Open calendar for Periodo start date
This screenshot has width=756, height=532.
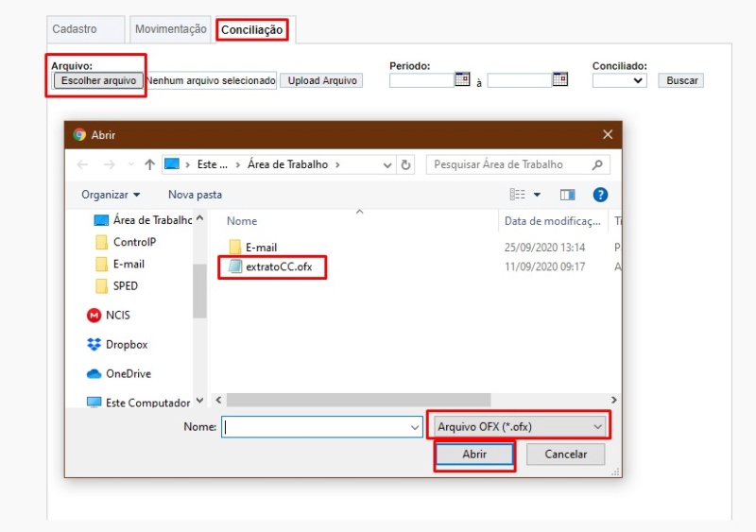click(x=462, y=78)
